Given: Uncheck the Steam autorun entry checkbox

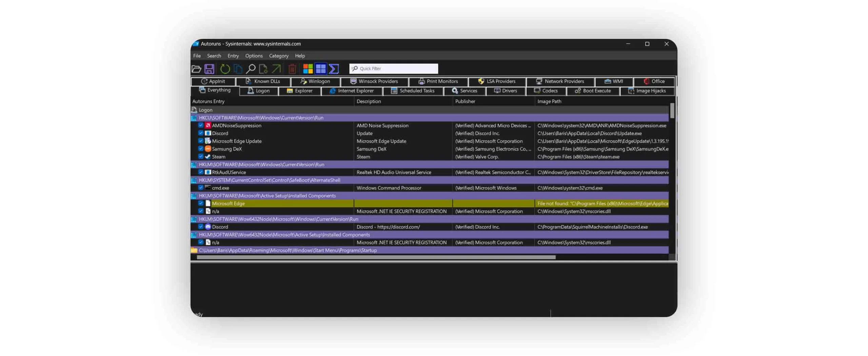Looking at the screenshot, I should [200, 156].
